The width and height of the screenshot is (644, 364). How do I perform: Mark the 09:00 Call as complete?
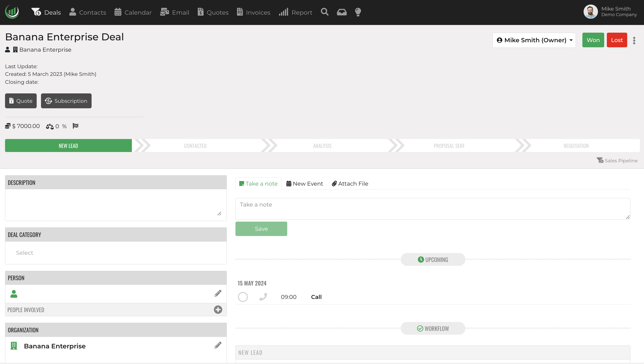[x=243, y=297]
